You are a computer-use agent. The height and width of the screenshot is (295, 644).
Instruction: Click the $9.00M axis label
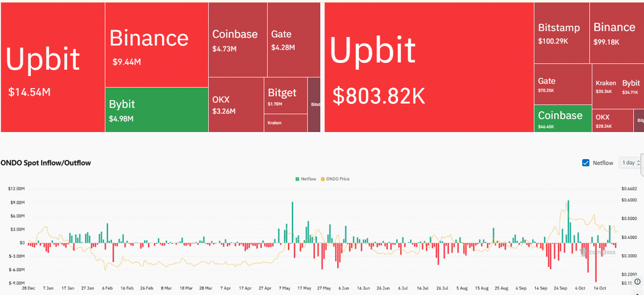pyautogui.click(x=18, y=203)
